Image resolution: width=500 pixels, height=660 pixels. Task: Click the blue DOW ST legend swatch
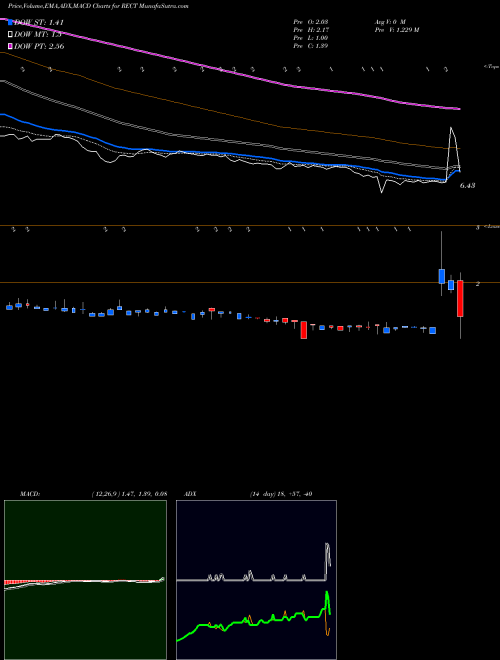10,22
